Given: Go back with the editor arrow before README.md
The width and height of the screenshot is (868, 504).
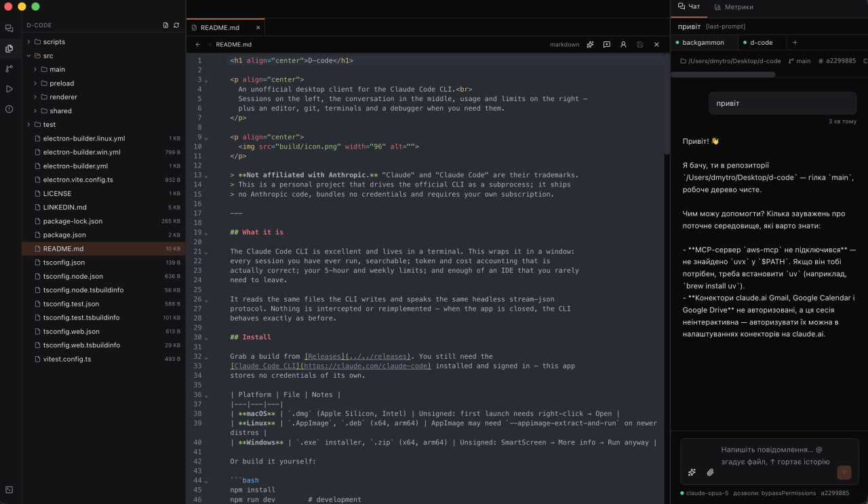Looking at the screenshot, I should pos(198,45).
